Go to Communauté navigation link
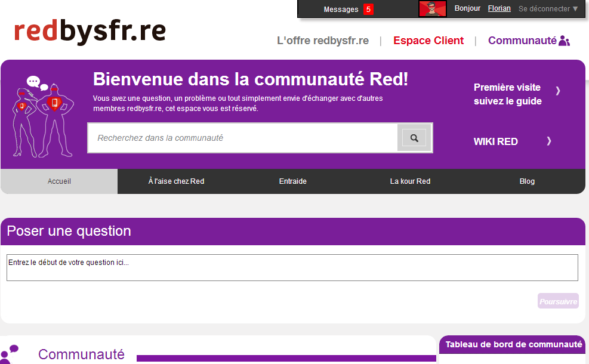 click(522, 41)
